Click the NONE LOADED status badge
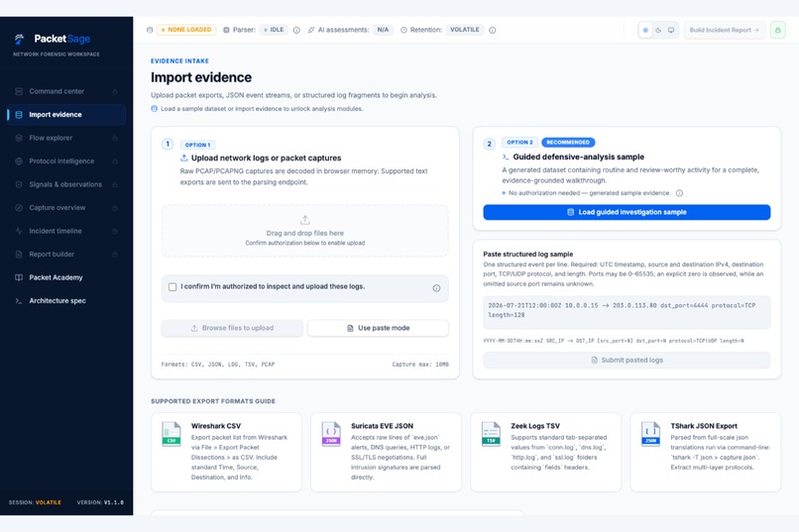 [x=186, y=30]
